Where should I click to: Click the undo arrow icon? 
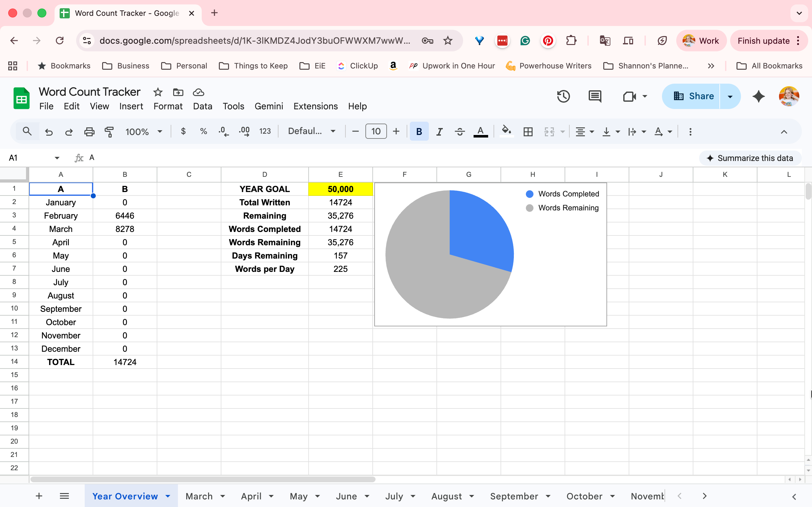(x=49, y=132)
